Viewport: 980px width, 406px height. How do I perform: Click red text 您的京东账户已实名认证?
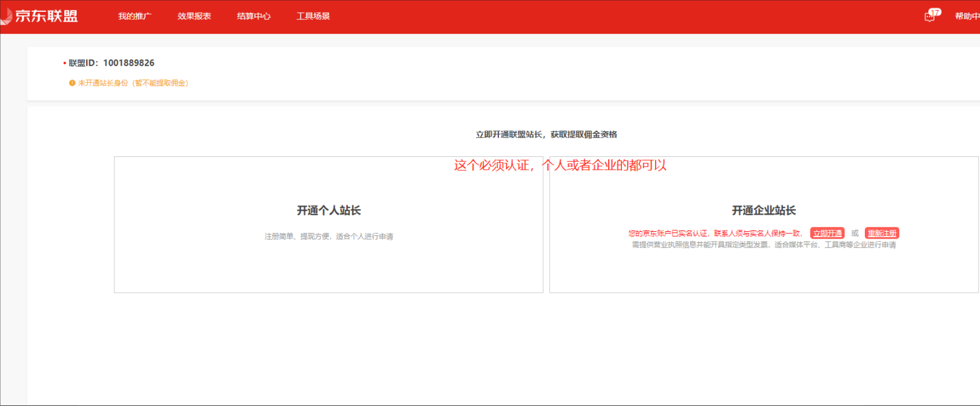coord(670,233)
